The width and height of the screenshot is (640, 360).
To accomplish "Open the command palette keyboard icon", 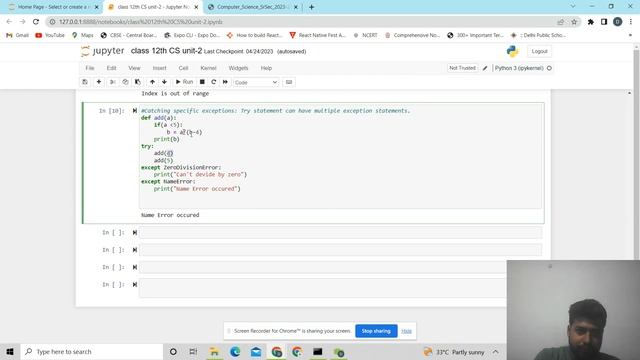I will coord(289,82).
